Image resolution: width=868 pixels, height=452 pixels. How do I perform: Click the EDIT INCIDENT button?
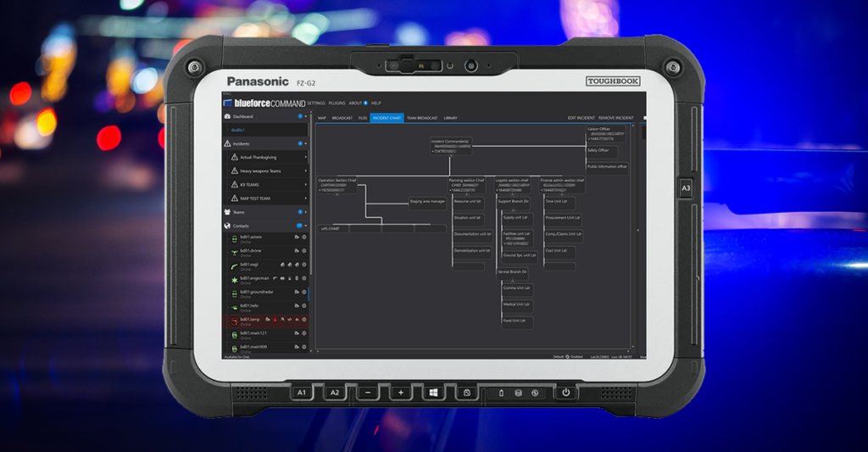[x=581, y=118]
